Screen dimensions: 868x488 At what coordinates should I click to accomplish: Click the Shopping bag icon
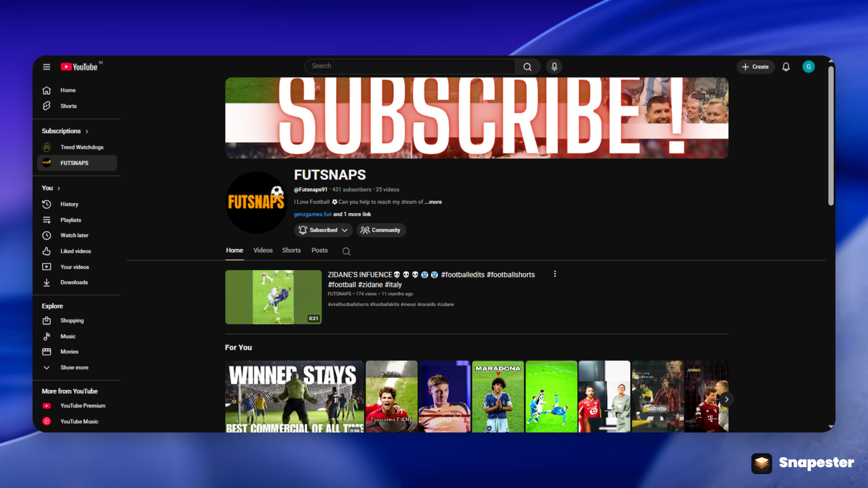[x=46, y=321]
